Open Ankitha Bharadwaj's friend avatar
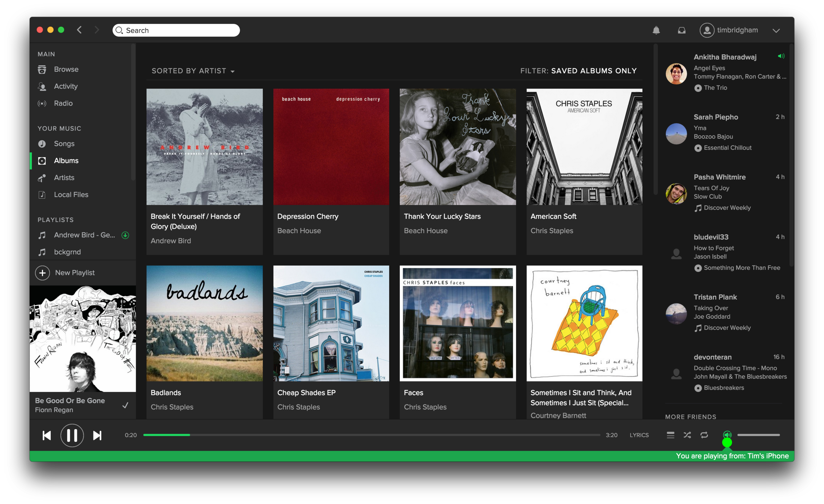The width and height of the screenshot is (824, 504). coord(676,74)
